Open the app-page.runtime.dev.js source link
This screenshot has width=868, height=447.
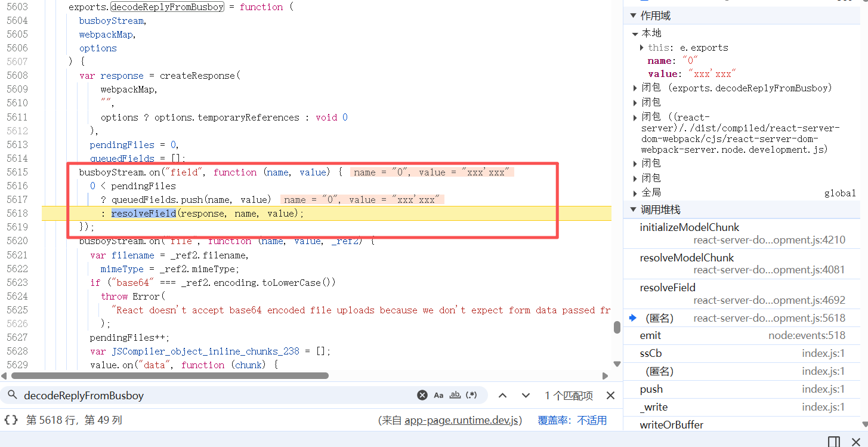[463, 420]
